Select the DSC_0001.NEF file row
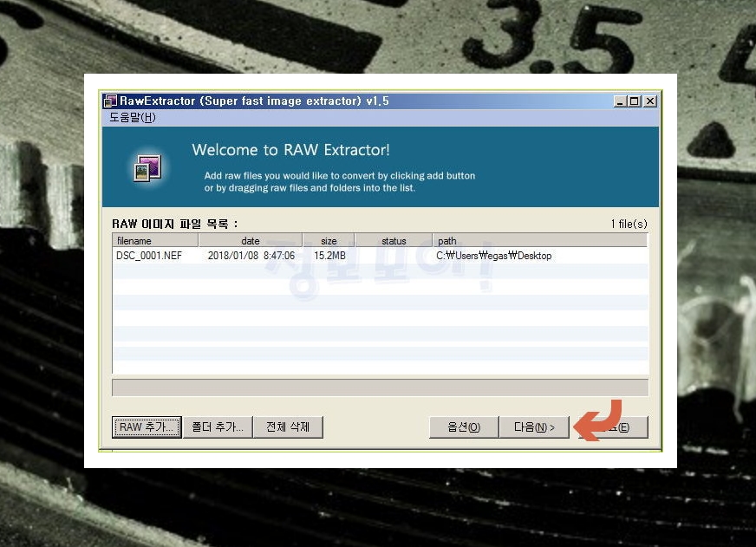Screen dimensions: 756x547 coord(380,256)
